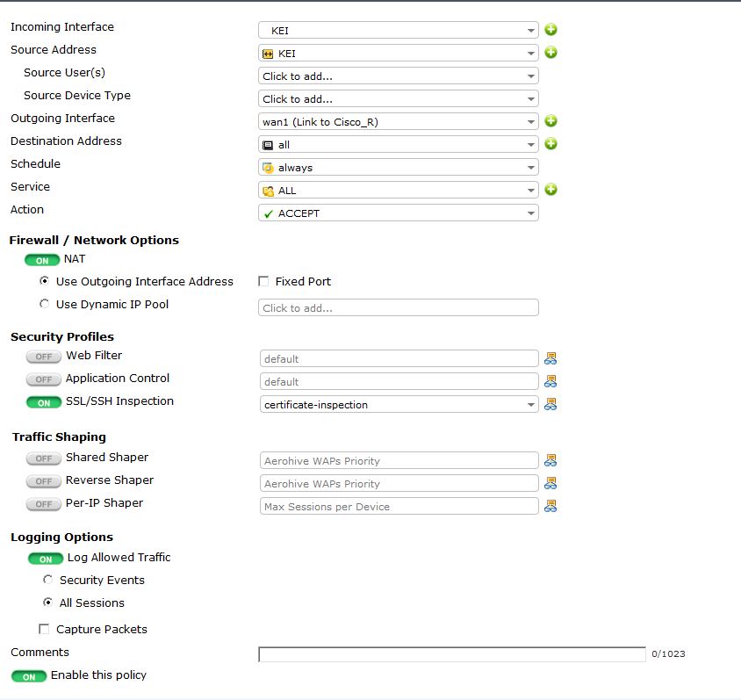Screen dimensions: 741x700
Task: Click green plus icon beside Incoming Interface
Action: [550, 30]
